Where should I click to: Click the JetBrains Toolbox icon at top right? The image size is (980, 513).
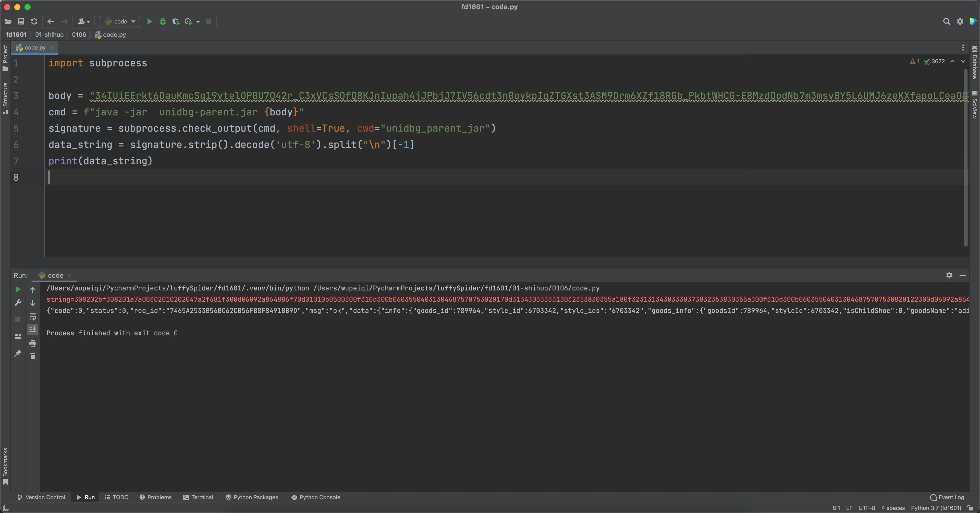point(973,22)
